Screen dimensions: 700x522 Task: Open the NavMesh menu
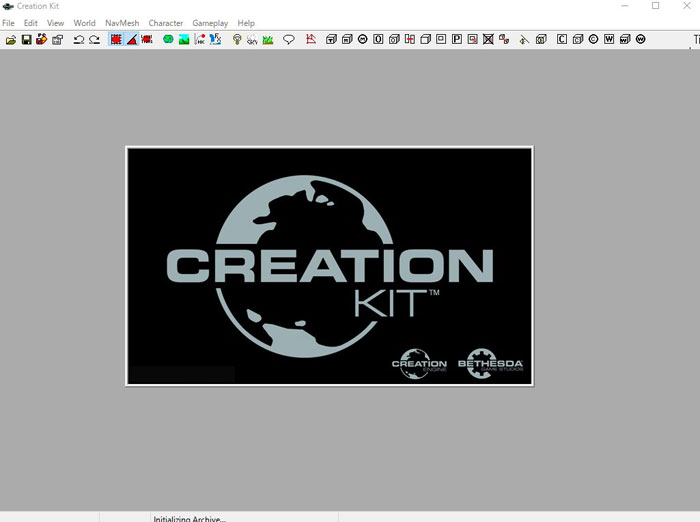tap(122, 23)
